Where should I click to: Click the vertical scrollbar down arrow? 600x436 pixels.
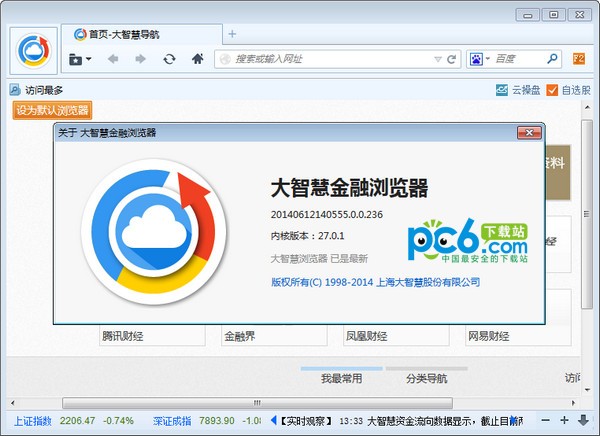click(x=587, y=390)
